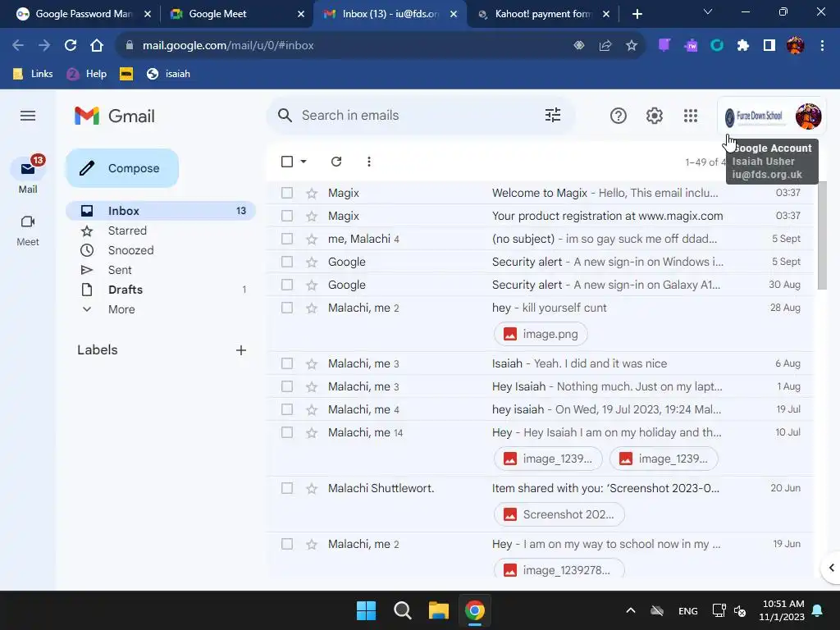Open the Windows Start button
This screenshot has height=630, width=840.
pos(367,610)
